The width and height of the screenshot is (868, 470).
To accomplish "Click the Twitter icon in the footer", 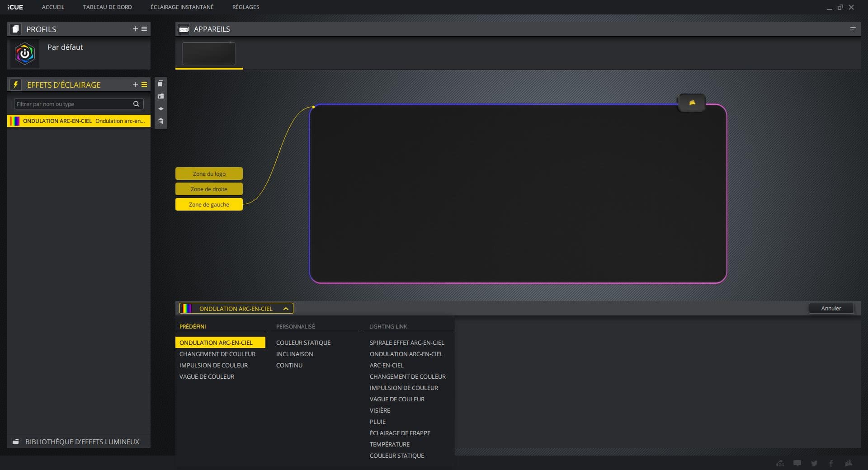I will coord(814,463).
